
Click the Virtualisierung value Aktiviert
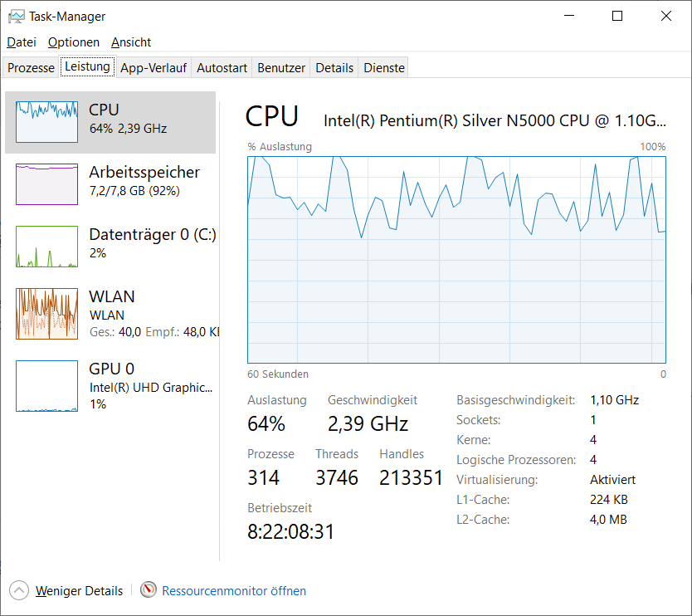(612, 480)
